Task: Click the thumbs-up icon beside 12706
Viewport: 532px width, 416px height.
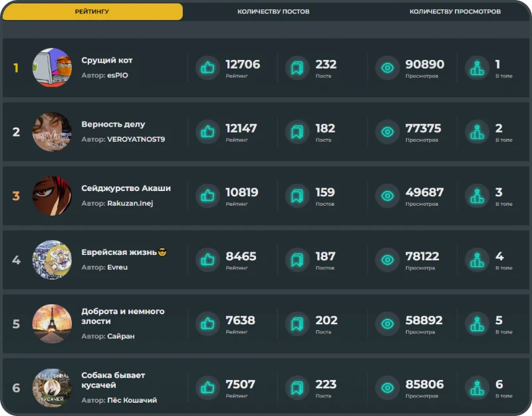Action: [207, 68]
